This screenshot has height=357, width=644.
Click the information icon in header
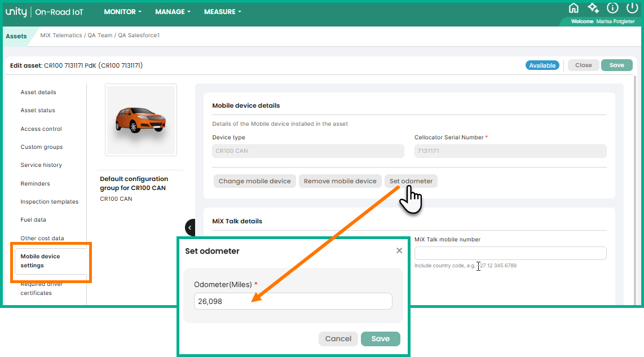tap(612, 8)
